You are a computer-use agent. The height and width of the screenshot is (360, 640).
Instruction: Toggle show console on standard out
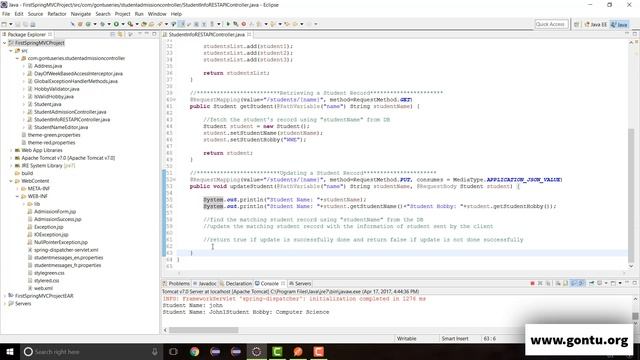(x=573, y=283)
